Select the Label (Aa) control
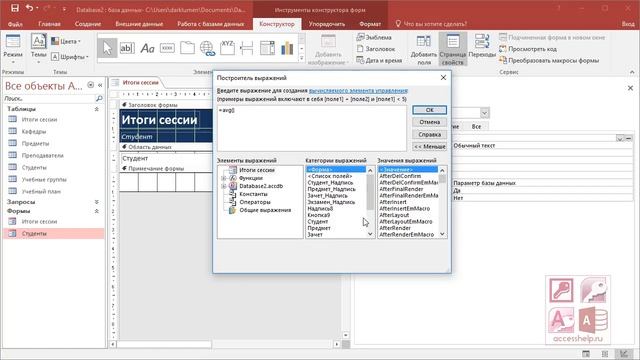Screen dimensions: 640x360 147,48
